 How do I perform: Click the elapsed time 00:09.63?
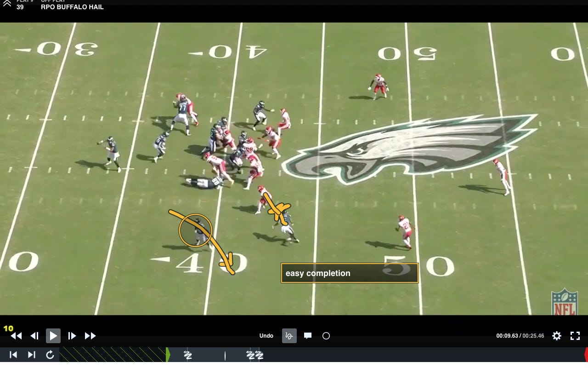click(x=507, y=336)
